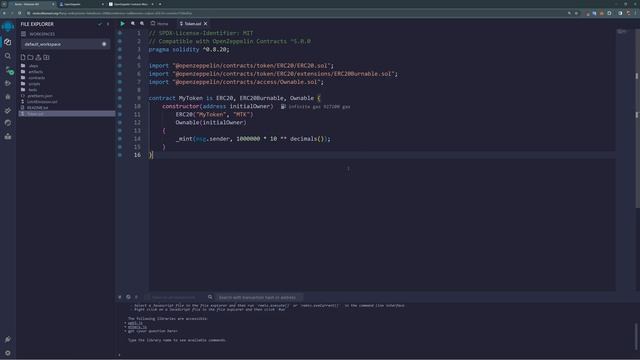Click the _mint statement on line 14

[x=253, y=139]
